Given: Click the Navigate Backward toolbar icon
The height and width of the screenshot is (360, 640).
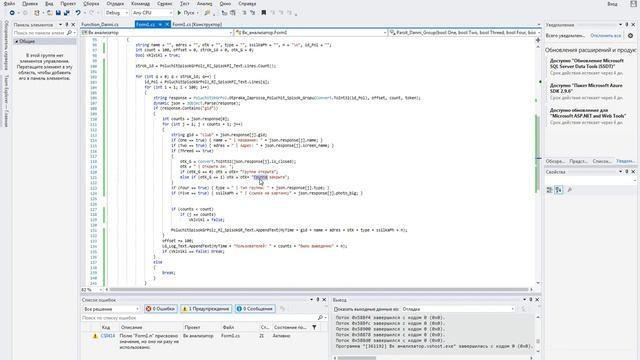Looking at the screenshot, I should click(12, 13).
